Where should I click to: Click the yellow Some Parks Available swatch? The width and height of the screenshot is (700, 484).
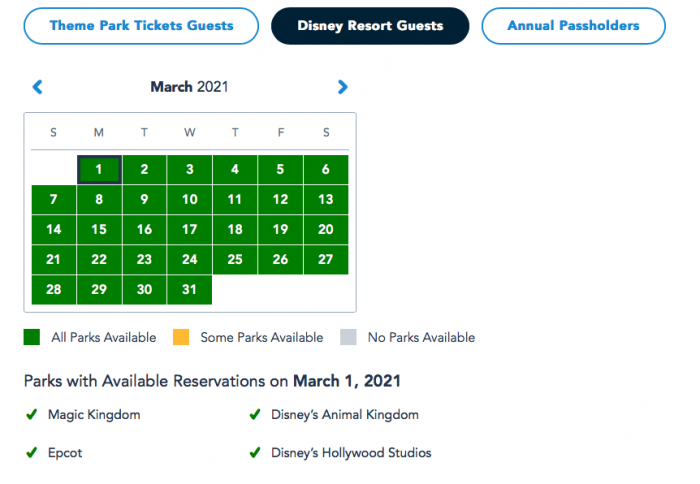point(181,337)
